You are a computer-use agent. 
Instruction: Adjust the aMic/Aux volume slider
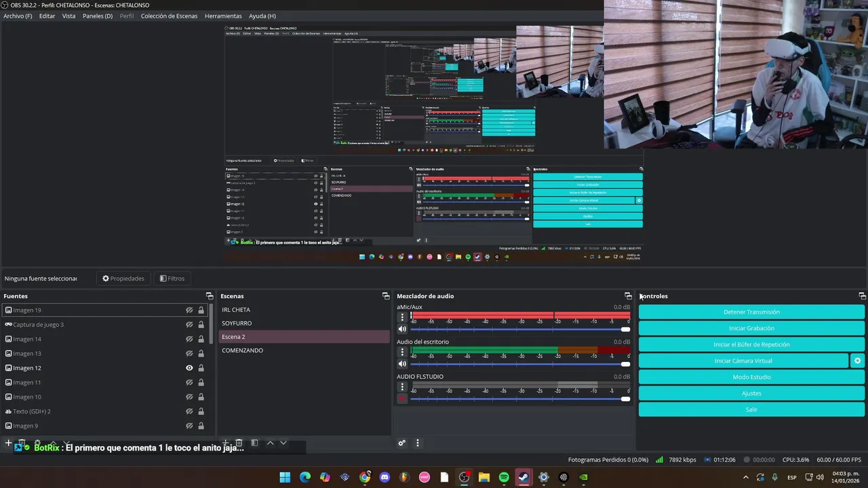tap(520, 329)
